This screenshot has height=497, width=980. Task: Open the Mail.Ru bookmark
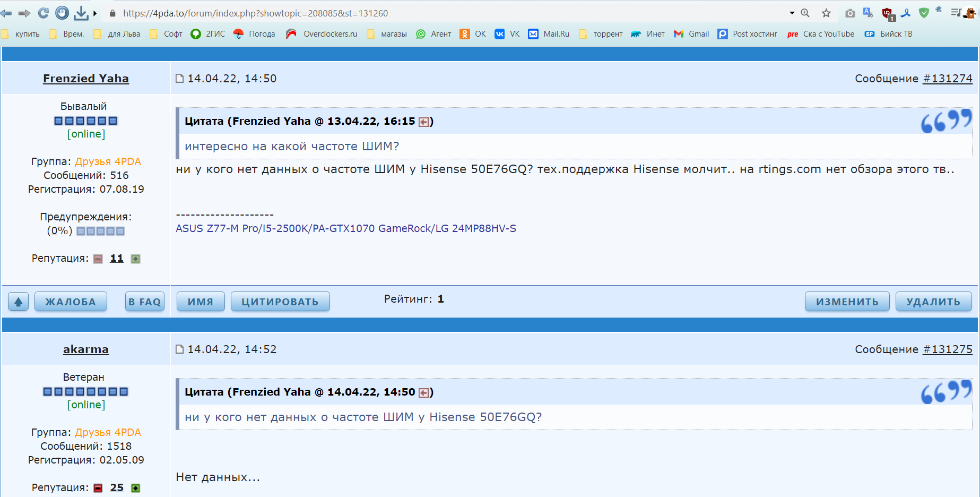pyautogui.click(x=549, y=34)
